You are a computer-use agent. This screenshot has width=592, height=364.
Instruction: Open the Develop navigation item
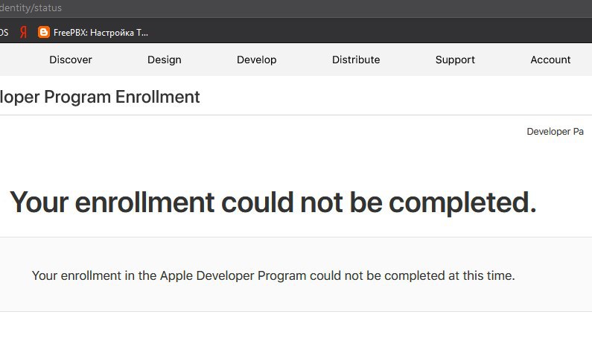tap(257, 60)
